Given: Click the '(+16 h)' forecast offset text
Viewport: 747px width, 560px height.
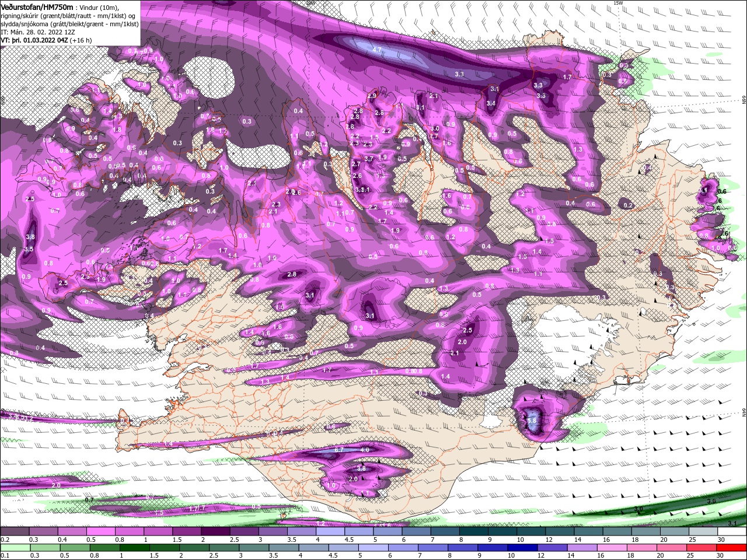Looking at the screenshot, I should point(81,40).
